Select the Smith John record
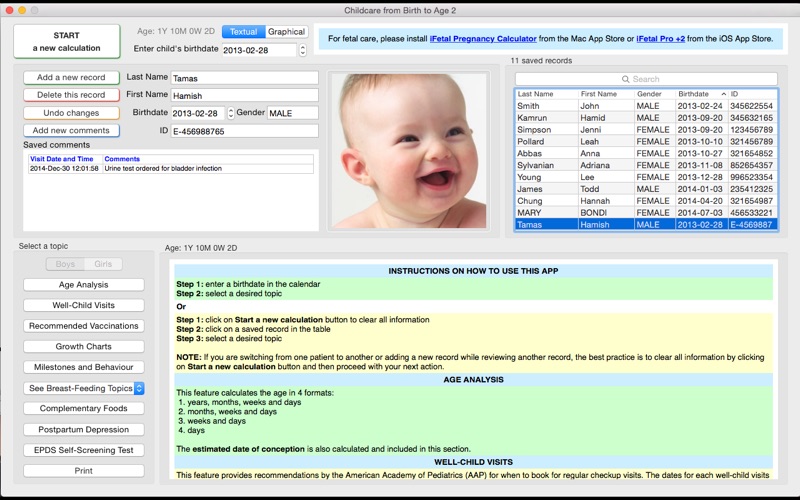This screenshot has width=800, height=500. click(646, 106)
